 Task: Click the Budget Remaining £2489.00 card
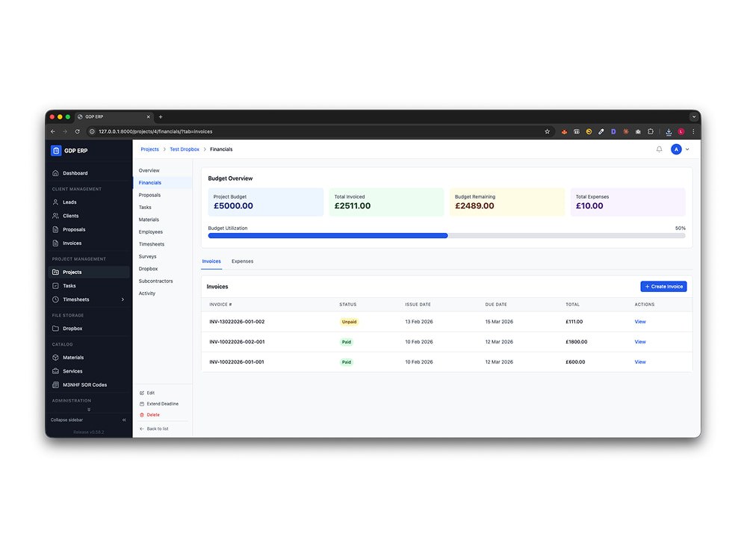click(x=507, y=202)
